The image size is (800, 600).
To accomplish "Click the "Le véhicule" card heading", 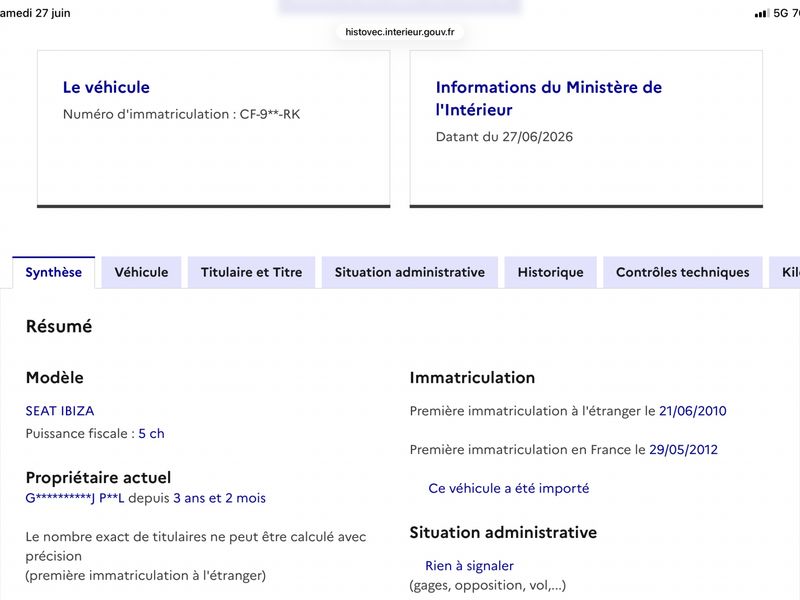I will pyautogui.click(x=106, y=87).
